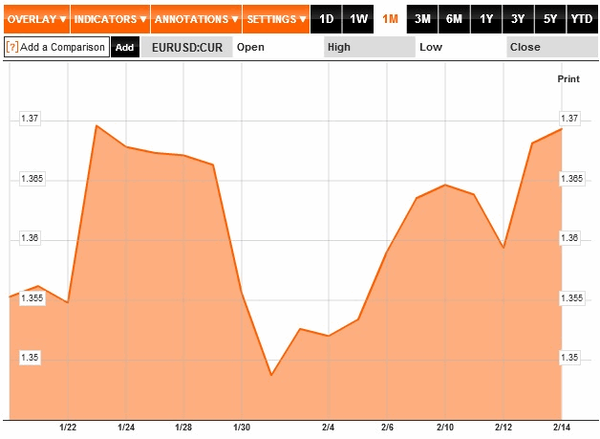
Task: Select the 1M time range
Action: tap(390, 19)
